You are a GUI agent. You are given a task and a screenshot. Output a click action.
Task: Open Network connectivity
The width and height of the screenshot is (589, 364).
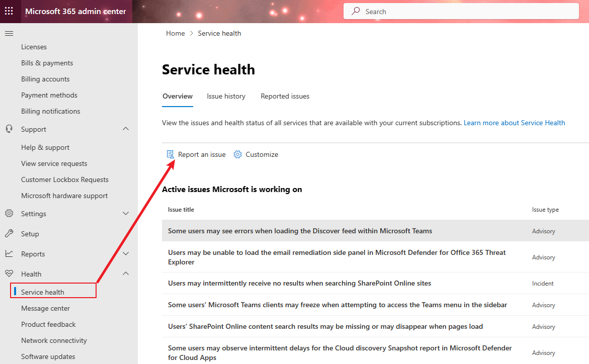[x=54, y=341]
